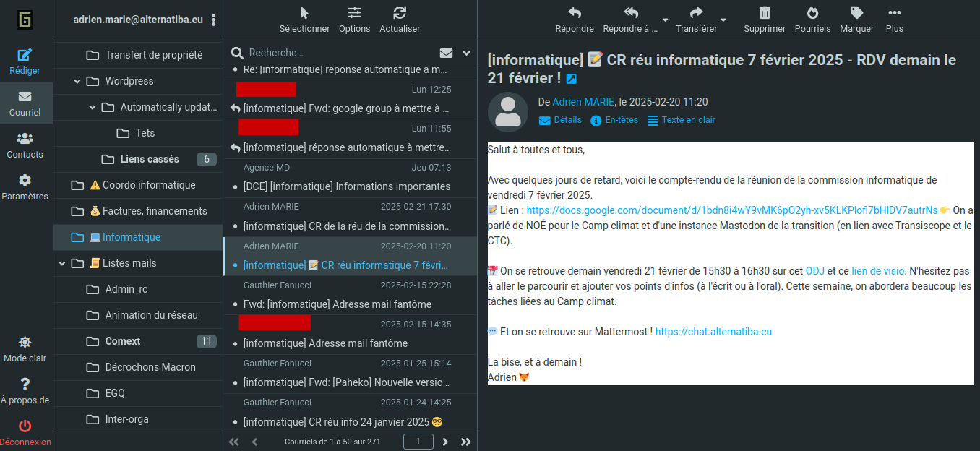The image size is (980, 451).
Task: Collapse the Wordpress folder tree
Action: [x=77, y=81]
